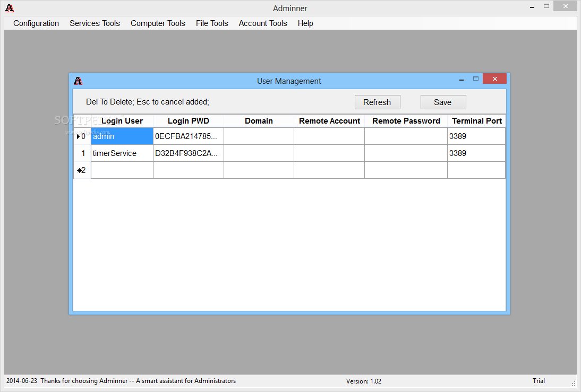Click the 'Del To Delete; Esc to cancel added;' hint
581x392 pixels.
[148, 102]
